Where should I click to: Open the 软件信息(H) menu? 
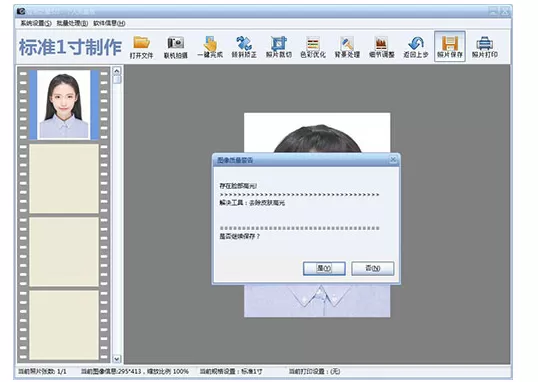point(109,23)
